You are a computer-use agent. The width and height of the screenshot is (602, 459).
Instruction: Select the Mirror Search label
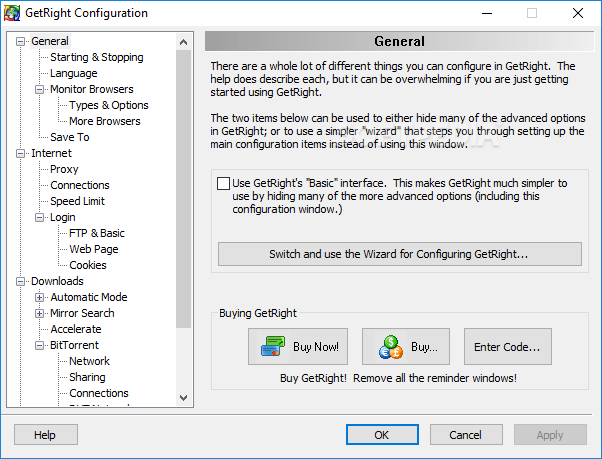[82, 314]
